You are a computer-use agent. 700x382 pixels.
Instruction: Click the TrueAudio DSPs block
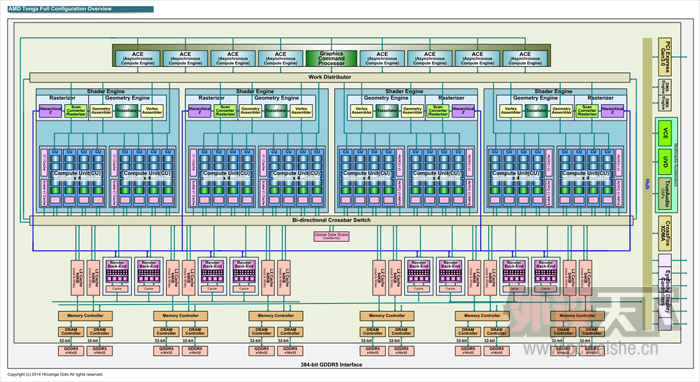tap(665, 194)
